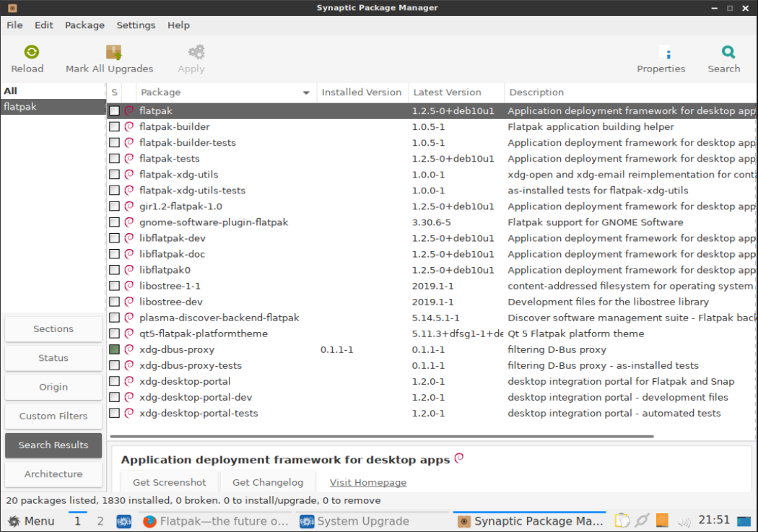758x532 pixels.
Task: Click the network connection tray icon
Action: tap(642, 520)
